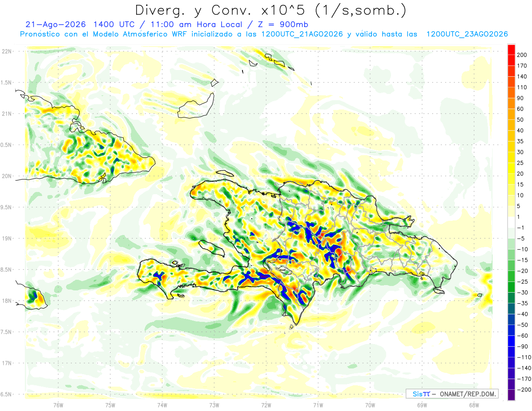This screenshot has height=411, width=532.
Task: Click the '-170' color scale value
Action: pos(524,379)
